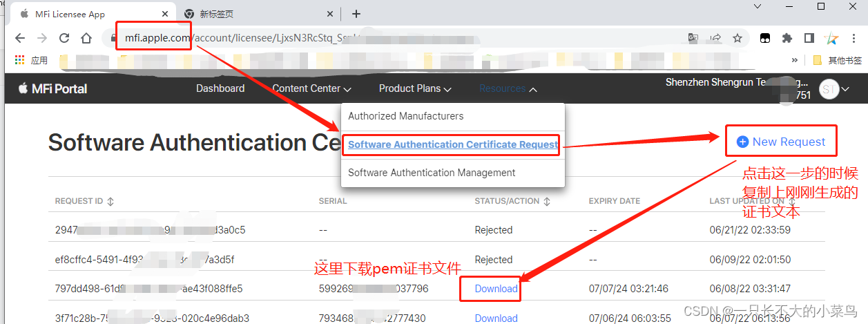Viewport: 868px width, 324px height.
Task: Click the lock icon in the address bar
Action: pyautogui.click(x=115, y=38)
